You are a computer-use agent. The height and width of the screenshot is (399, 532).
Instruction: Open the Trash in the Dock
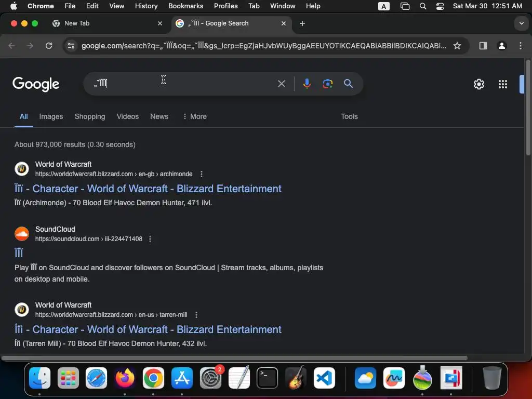[x=492, y=378]
